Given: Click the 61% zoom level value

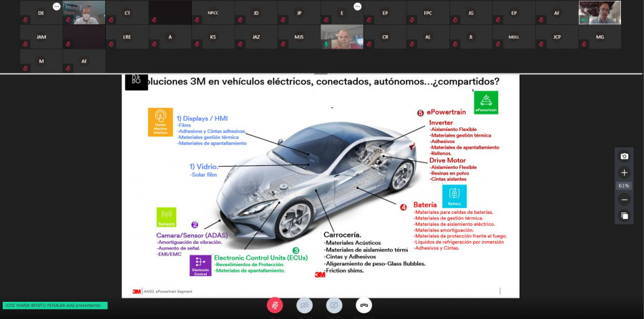Looking at the screenshot, I should point(624,186).
